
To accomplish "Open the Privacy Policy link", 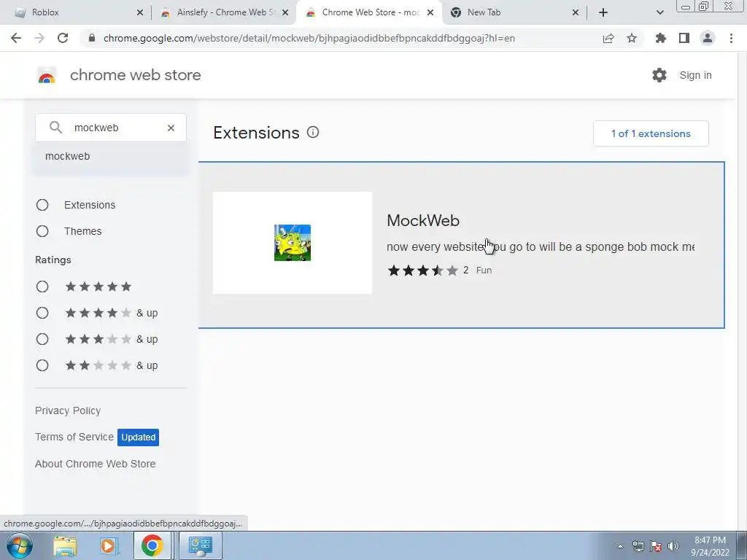I will (x=68, y=411).
